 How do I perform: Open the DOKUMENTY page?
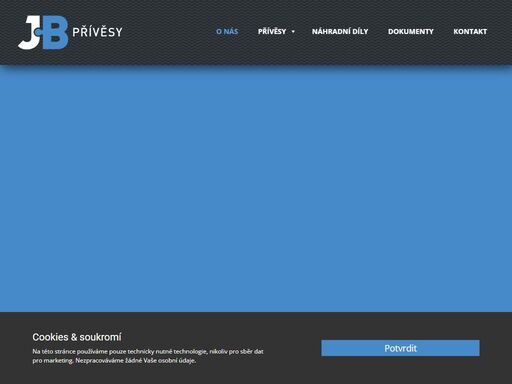[411, 31]
